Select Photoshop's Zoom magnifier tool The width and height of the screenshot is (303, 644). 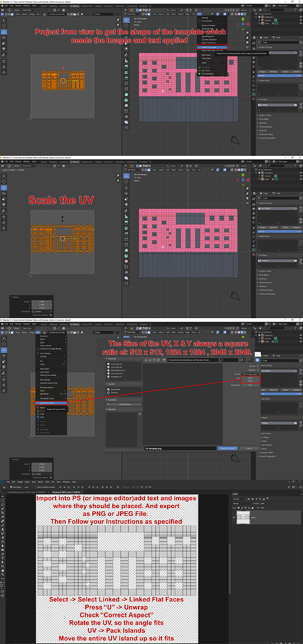click(x=3, y=574)
